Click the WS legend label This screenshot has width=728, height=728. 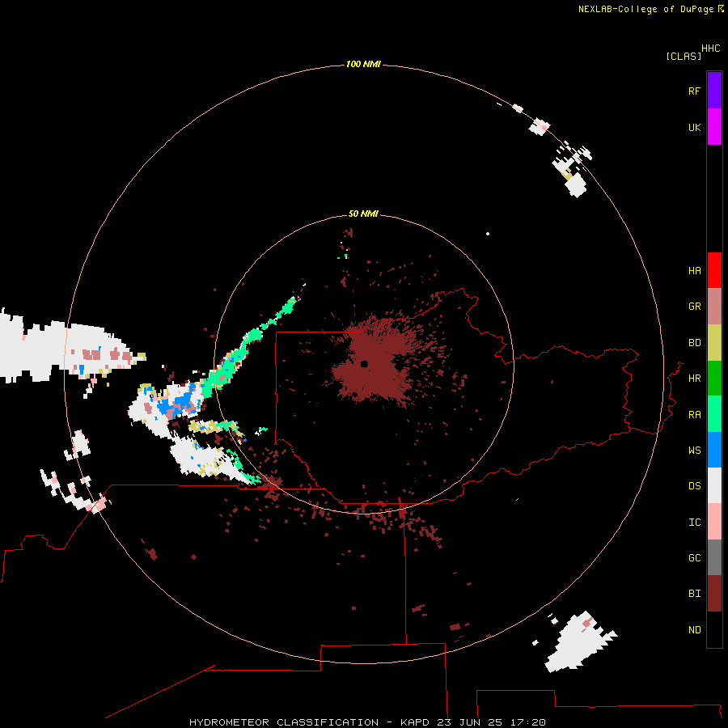694,450
